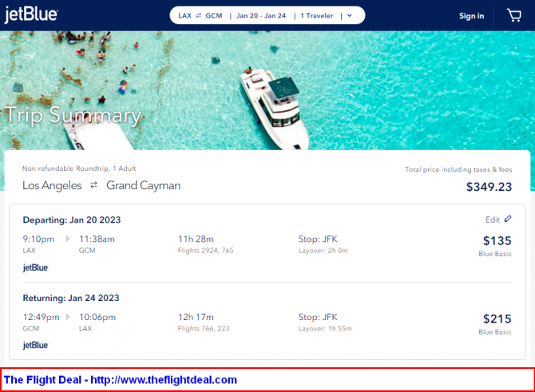Click Stop: JFK on departing flight
The width and height of the screenshot is (535, 392).
pyautogui.click(x=318, y=240)
